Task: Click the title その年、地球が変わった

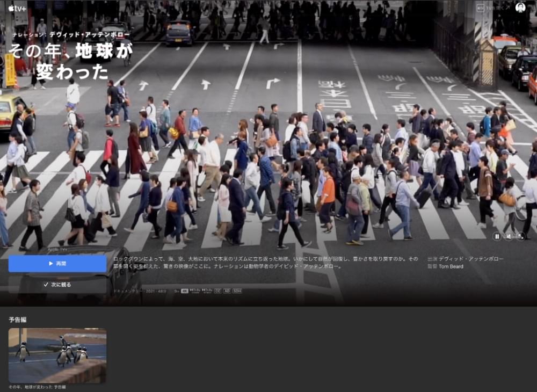Action: pyautogui.click(x=70, y=61)
